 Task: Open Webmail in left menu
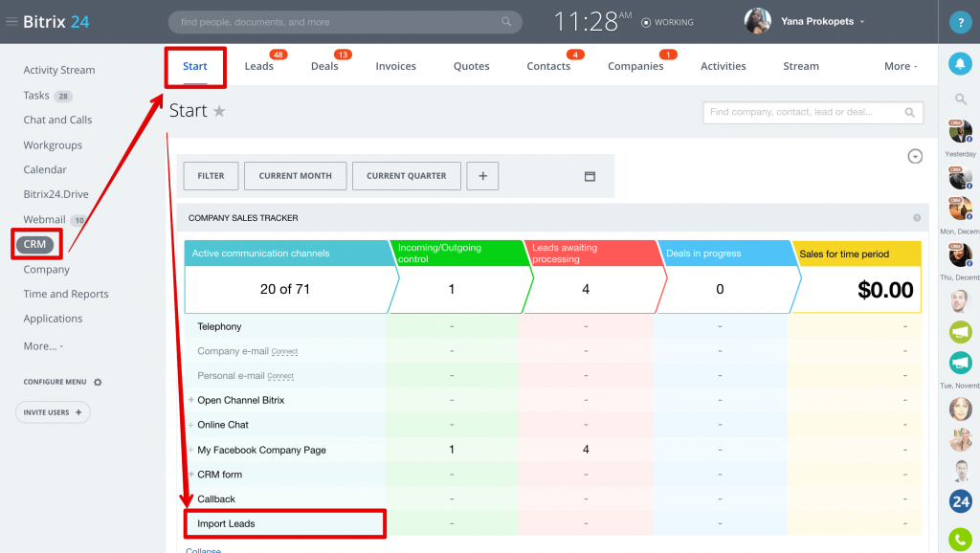(44, 219)
